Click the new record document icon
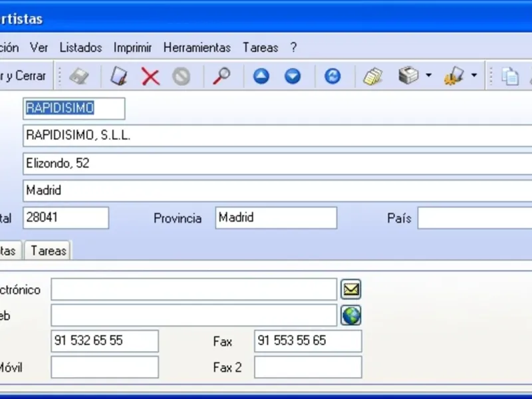Image resolution: width=532 pixels, height=399 pixels. [119, 76]
